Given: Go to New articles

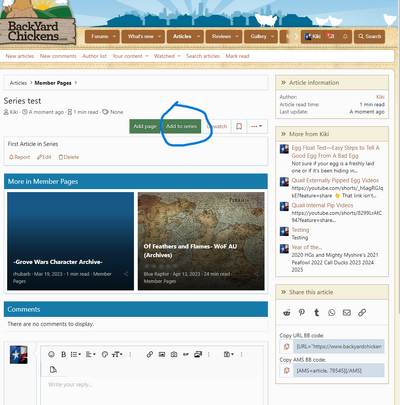Looking at the screenshot, I should (x=20, y=56).
